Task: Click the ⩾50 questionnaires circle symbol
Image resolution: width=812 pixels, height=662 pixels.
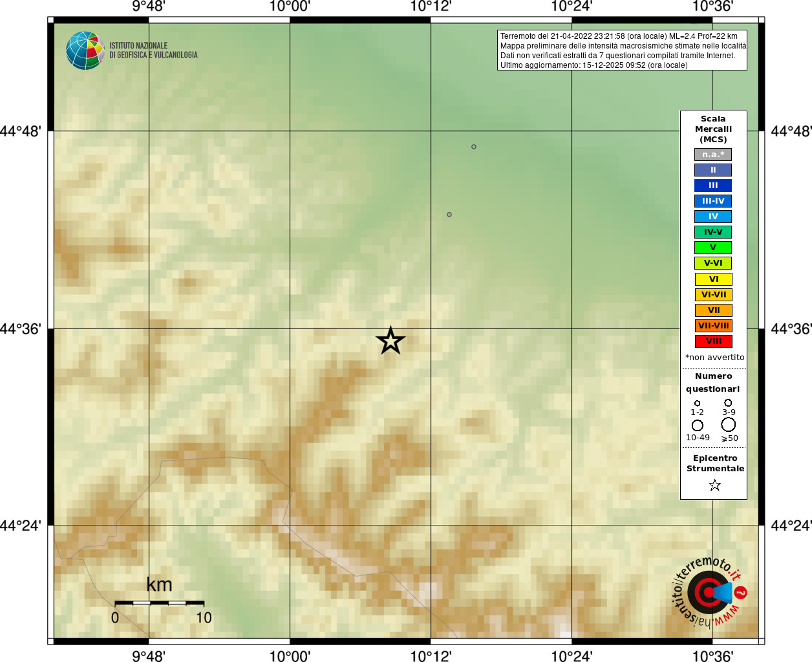Action: point(729,425)
